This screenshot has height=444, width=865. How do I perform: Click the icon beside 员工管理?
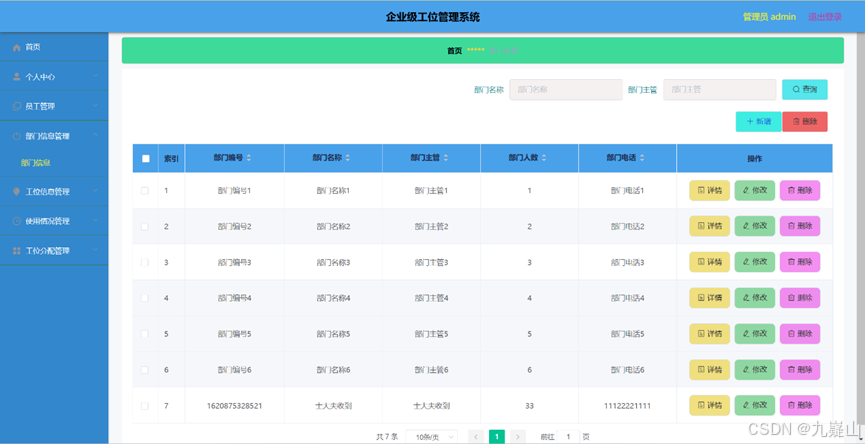[17, 106]
